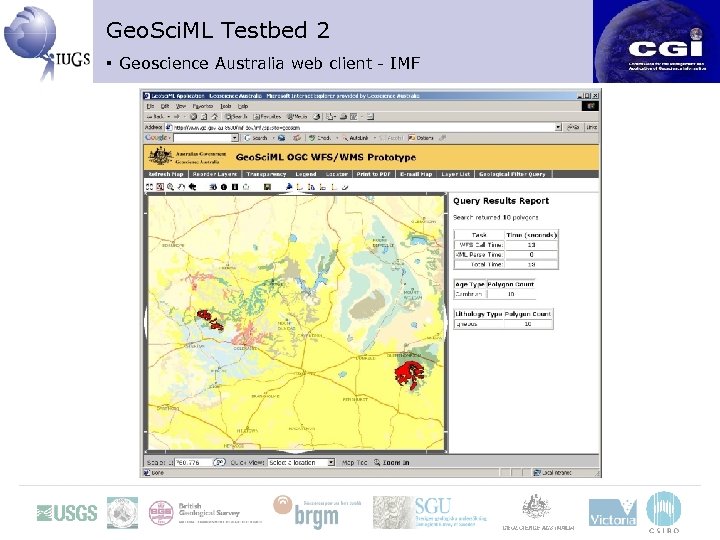Open the Tools menu
This screenshot has height=540, width=720.
pyautogui.click(x=225, y=106)
